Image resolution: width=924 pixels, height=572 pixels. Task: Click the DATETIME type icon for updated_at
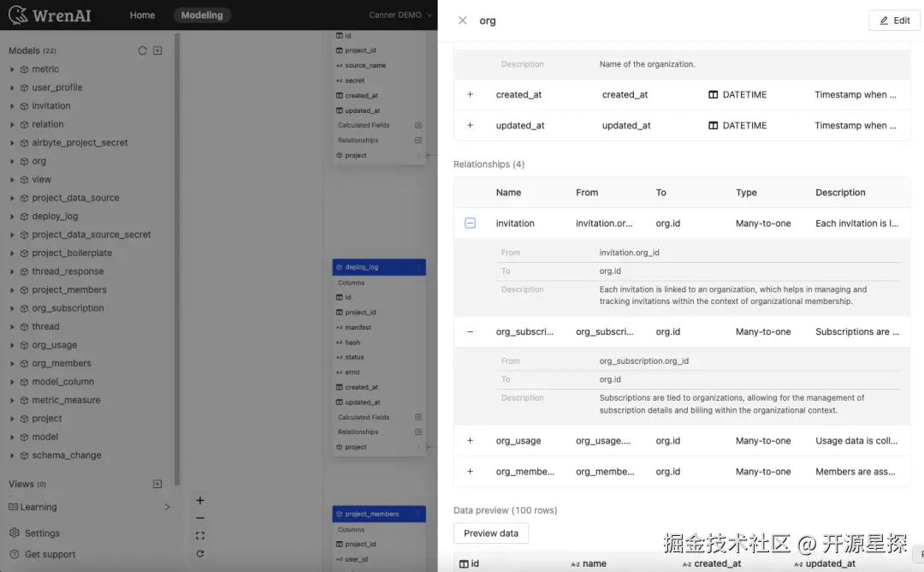tap(713, 126)
